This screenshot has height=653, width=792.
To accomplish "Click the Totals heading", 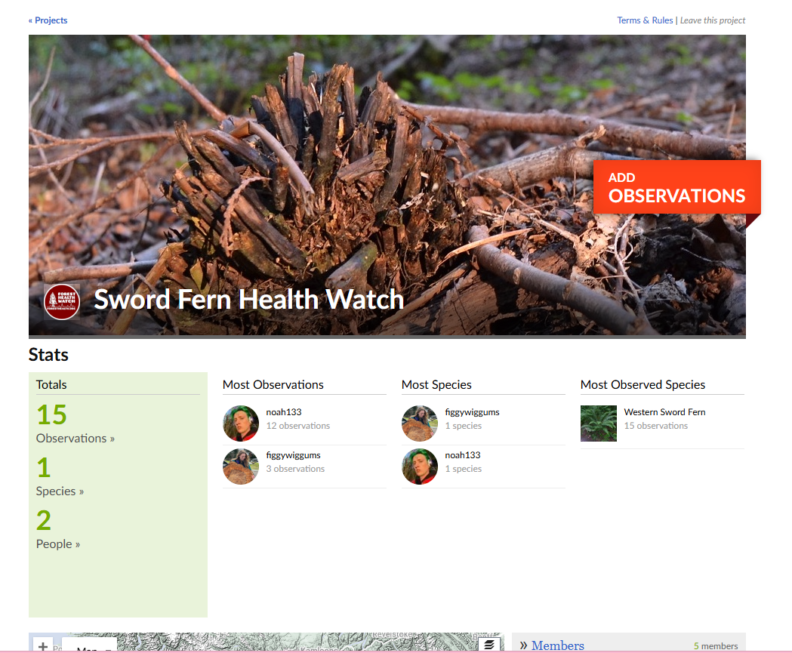I will pos(51,385).
